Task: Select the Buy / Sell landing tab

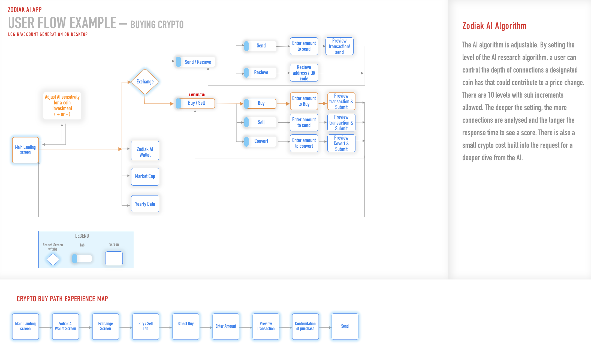Action: pos(195,103)
